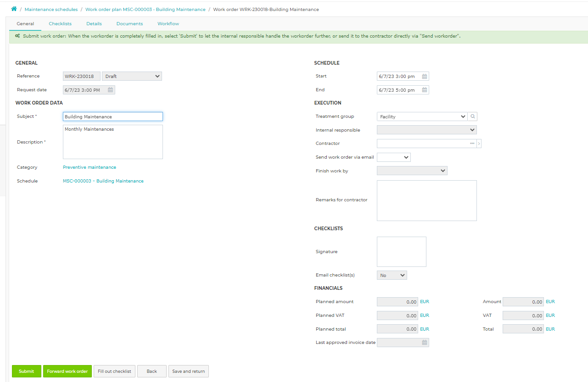Open the Last approved invoice date calendar icon
Viewport: 588px width, 382px height.
pyautogui.click(x=425, y=343)
